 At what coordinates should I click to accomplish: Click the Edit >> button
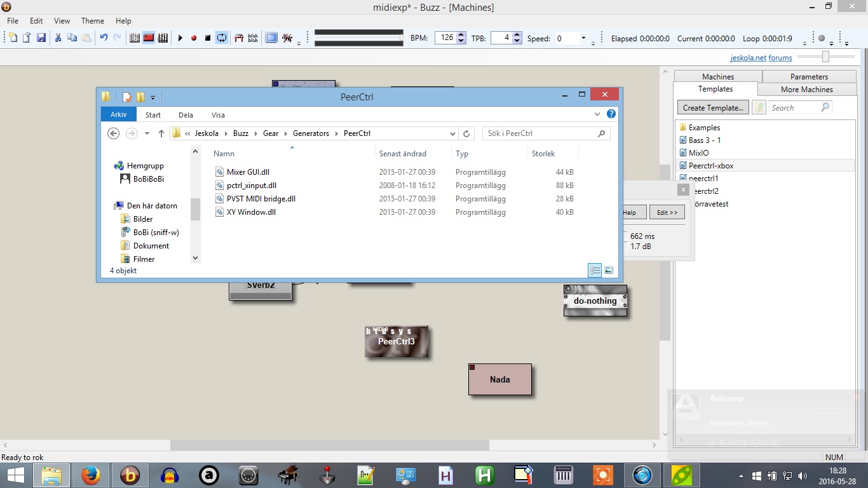[x=667, y=212]
